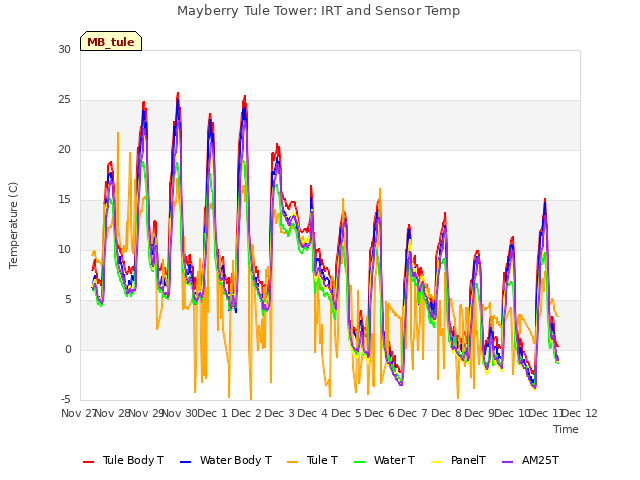
Task: Click the orange Tule T legend swatch
Action: click(x=293, y=462)
